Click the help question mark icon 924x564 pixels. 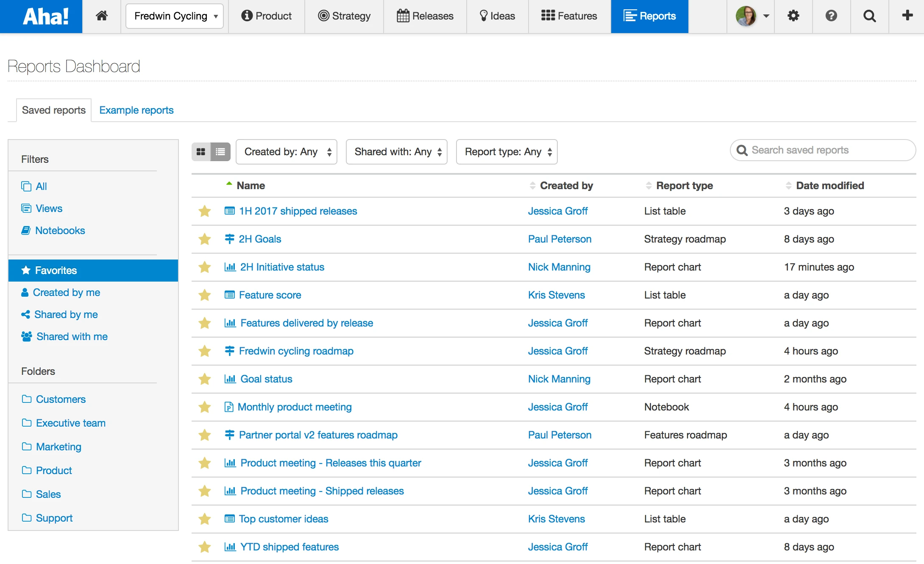(831, 16)
